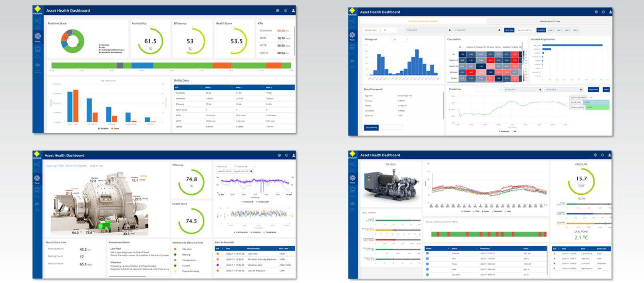Viewport: 644px width, 283px height.
Task: Select Plants icon in ZH-1600 dashboard sidebar
Action: 352,179
